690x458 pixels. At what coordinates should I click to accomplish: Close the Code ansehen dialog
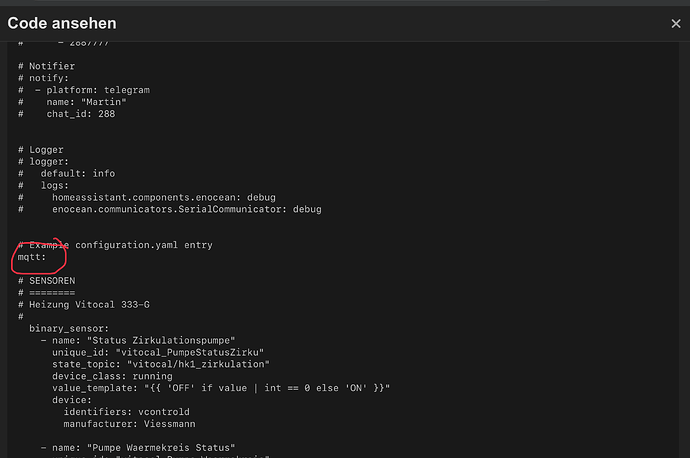(x=675, y=24)
